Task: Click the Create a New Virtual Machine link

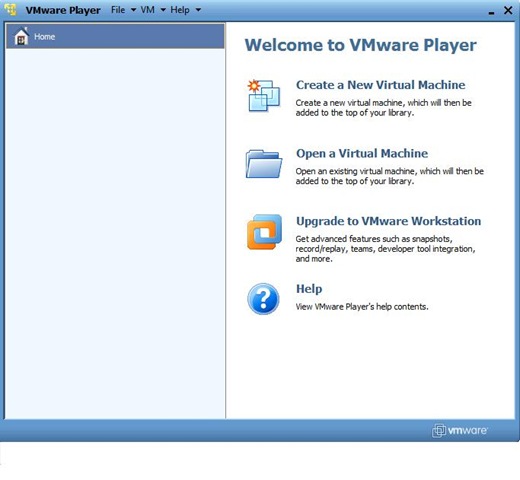Action: click(381, 85)
